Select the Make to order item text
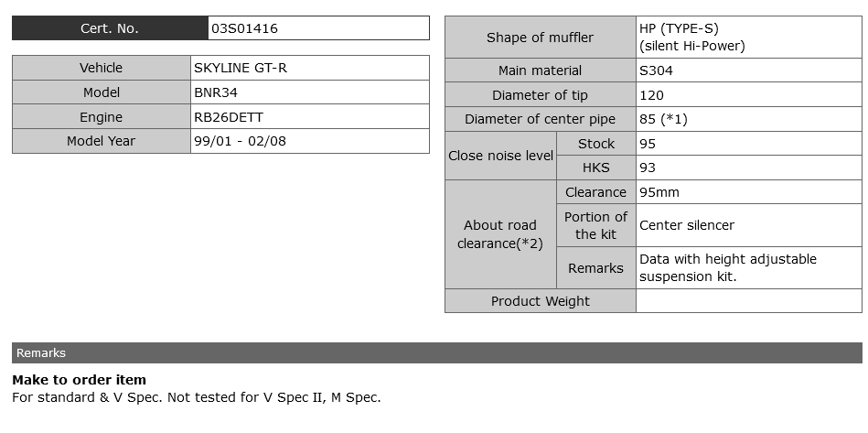This screenshot has height=433, width=868. [79, 380]
